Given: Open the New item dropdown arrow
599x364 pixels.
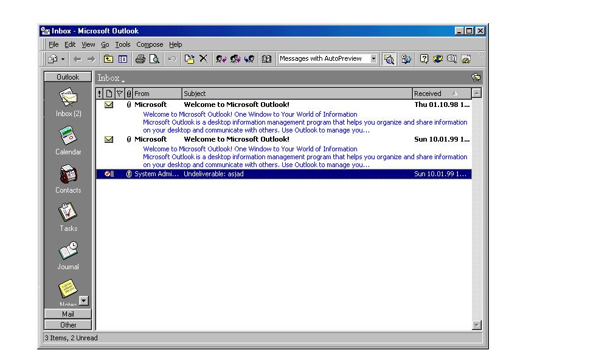Looking at the screenshot, I should click(63, 59).
